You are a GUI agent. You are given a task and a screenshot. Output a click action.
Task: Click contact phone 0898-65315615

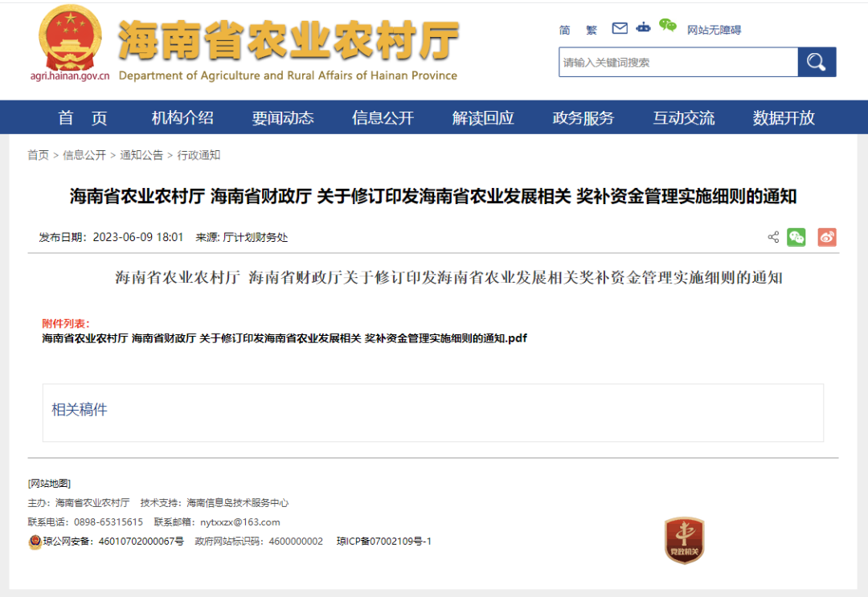click(x=108, y=521)
